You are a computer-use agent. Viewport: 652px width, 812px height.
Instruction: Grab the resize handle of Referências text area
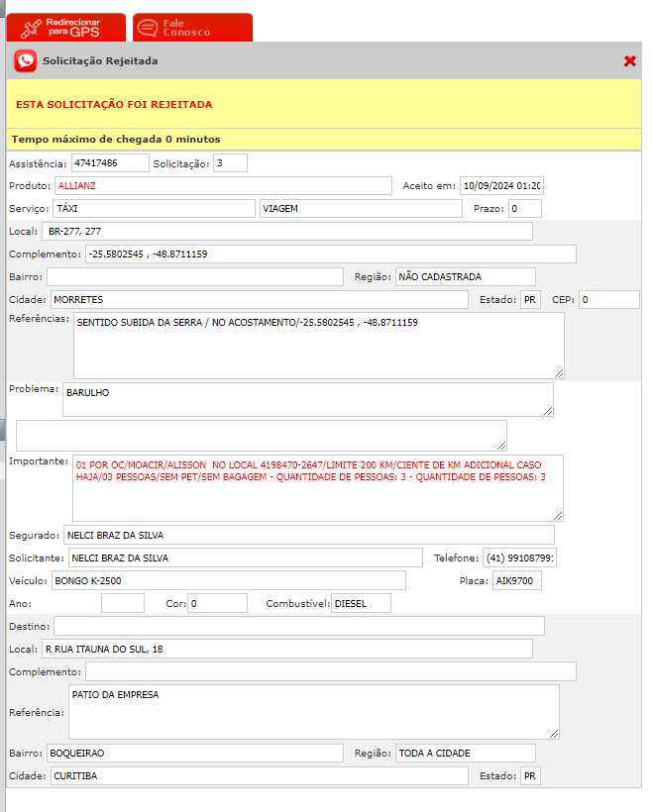(559, 373)
